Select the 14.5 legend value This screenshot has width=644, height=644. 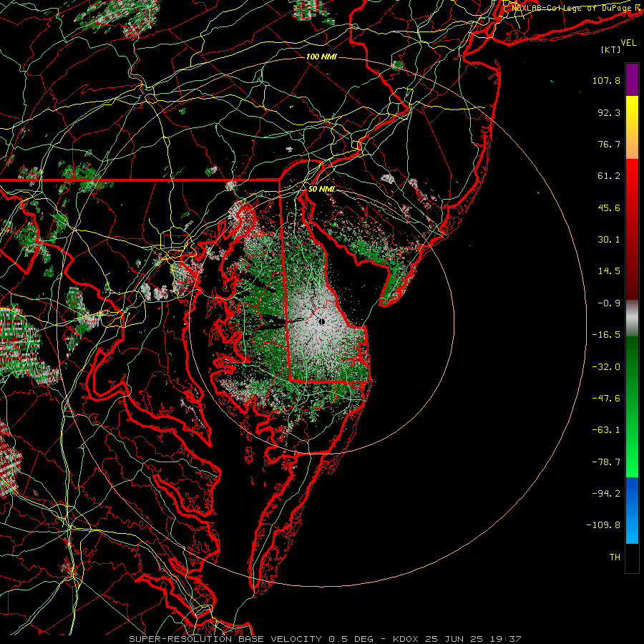click(x=609, y=271)
